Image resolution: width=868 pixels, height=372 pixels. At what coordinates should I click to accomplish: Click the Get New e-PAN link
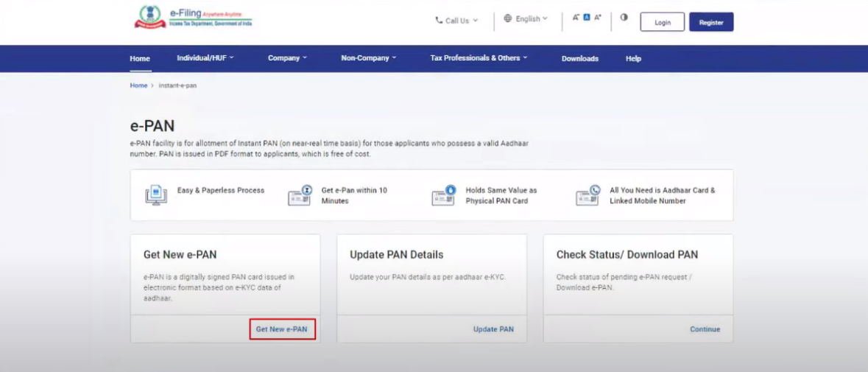pos(281,329)
